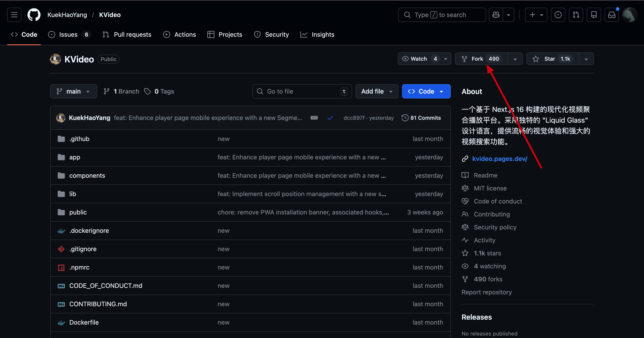
Task: Open the global issues icon in header
Action: coord(558,15)
